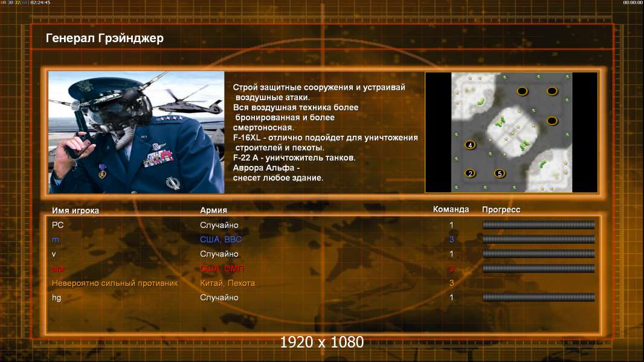
Task: Click the 'Команда' column header
Action: click(451, 209)
